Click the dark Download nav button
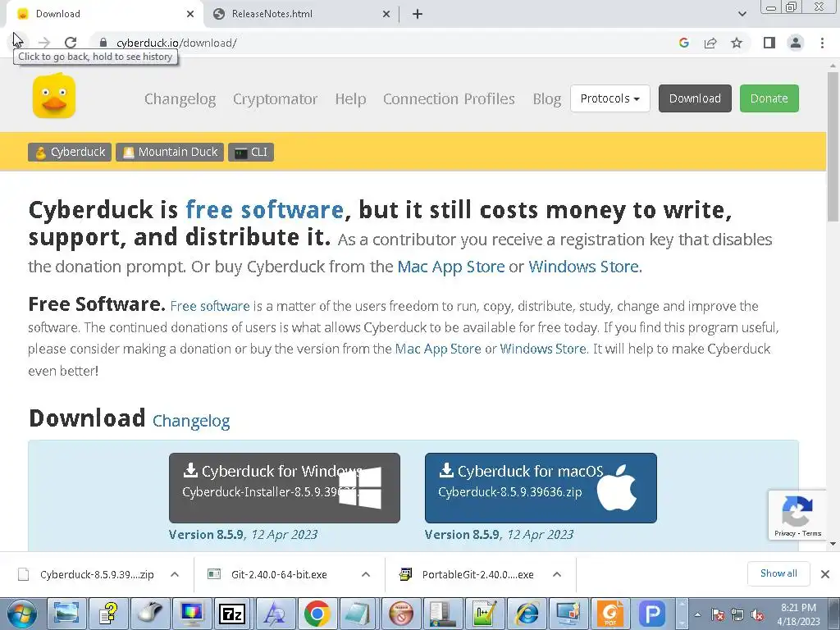This screenshot has height=630, width=840. [x=695, y=98]
